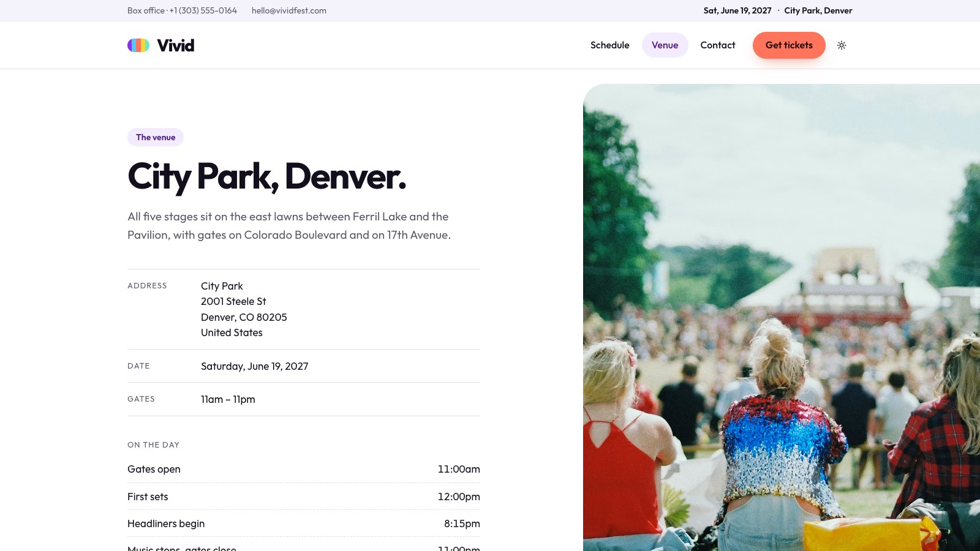This screenshot has height=551, width=980.
Task: Click the top bar date Sat, June 19, 2027
Action: coord(737,10)
